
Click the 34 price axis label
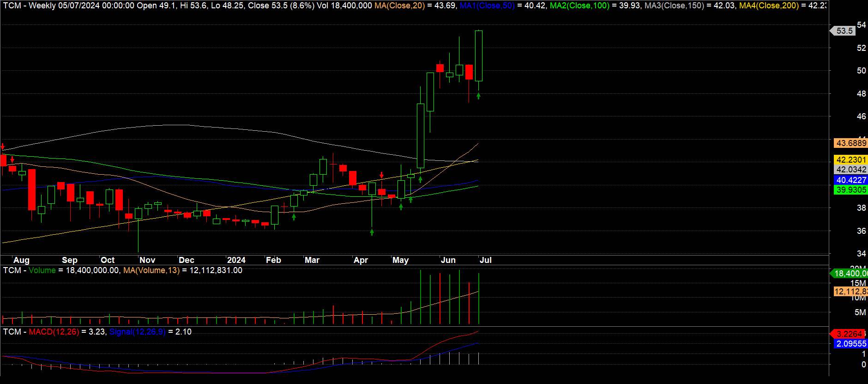(861, 254)
